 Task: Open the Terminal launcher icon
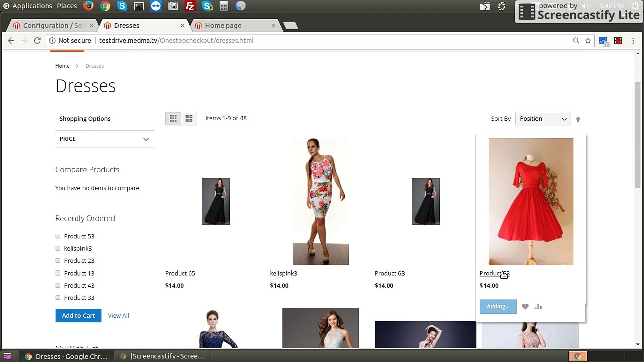pos(139,6)
